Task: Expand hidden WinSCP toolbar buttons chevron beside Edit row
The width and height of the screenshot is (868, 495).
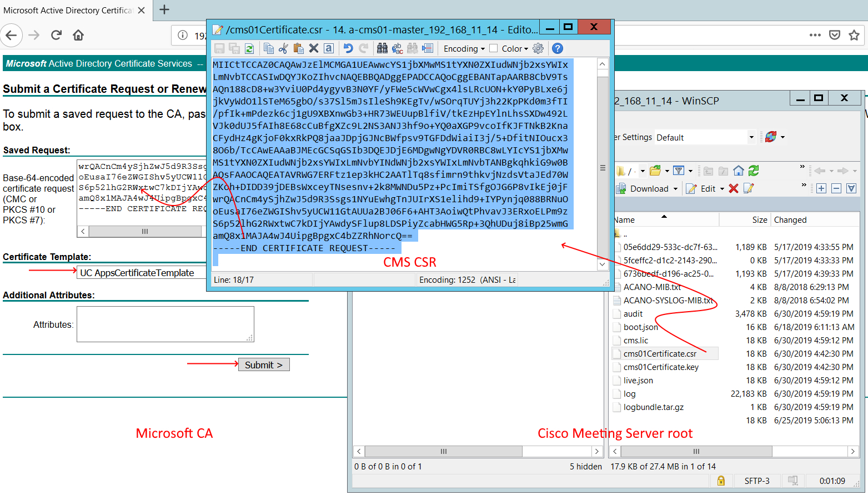Action: (804, 184)
